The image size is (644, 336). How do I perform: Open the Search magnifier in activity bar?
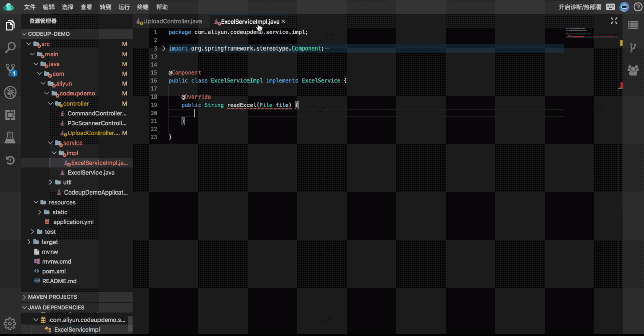pos(10,48)
